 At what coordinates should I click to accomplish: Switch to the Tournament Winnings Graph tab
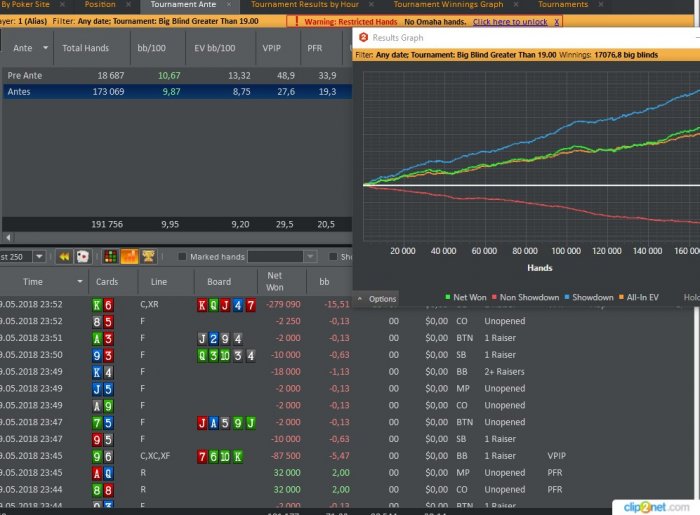pos(448,5)
